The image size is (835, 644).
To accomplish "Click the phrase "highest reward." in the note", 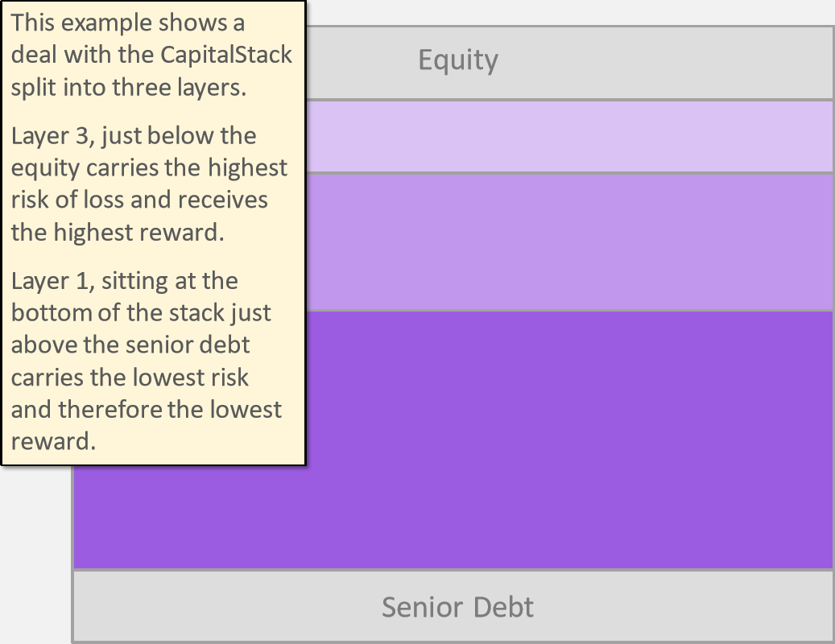I will coord(139,233).
